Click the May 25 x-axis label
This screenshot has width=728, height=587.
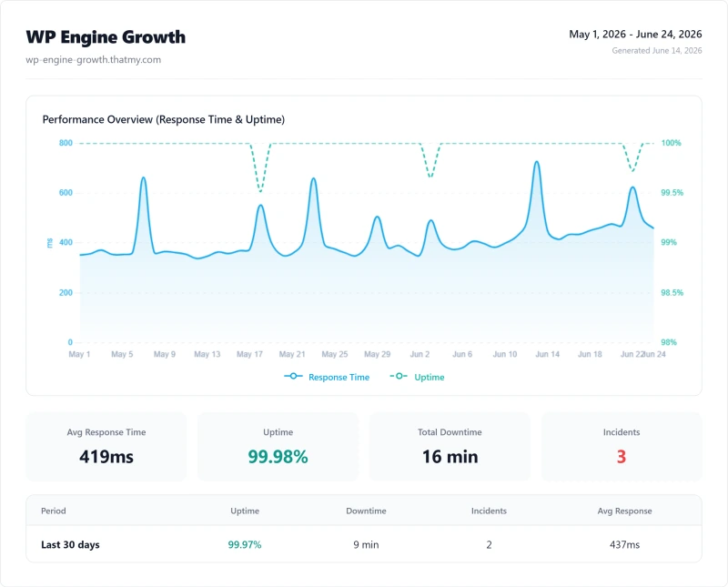[x=335, y=354]
